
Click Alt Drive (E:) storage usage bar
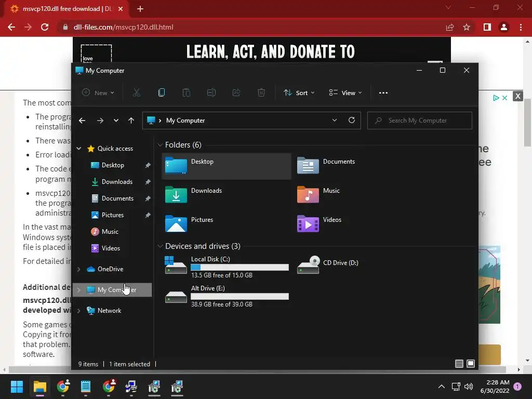[240, 297]
